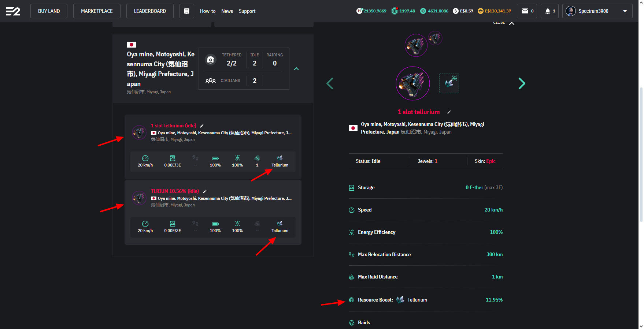The height and width of the screenshot is (329, 644).
Task: Edit the droid name in details panel
Action: click(449, 112)
